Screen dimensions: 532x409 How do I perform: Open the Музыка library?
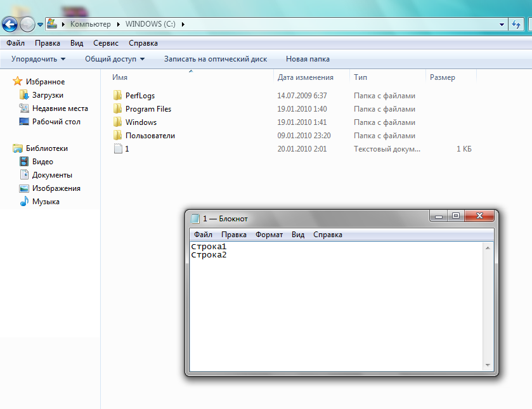[x=46, y=202]
